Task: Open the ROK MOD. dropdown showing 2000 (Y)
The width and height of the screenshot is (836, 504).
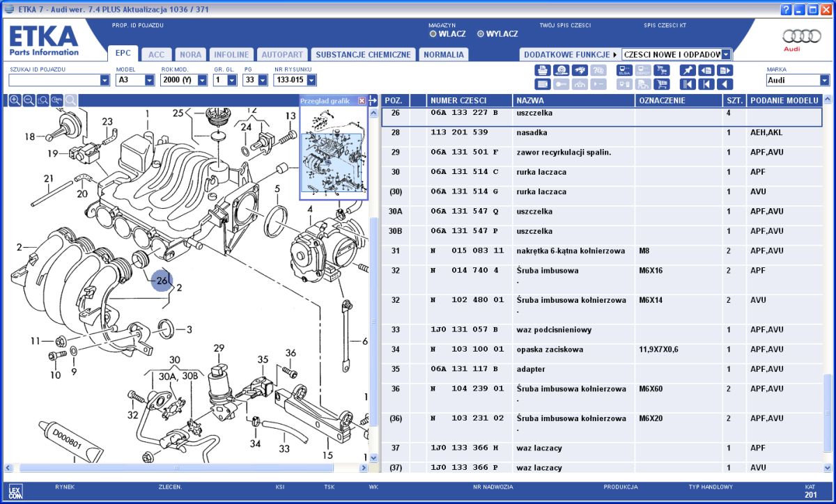Action: [x=202, y=80]
